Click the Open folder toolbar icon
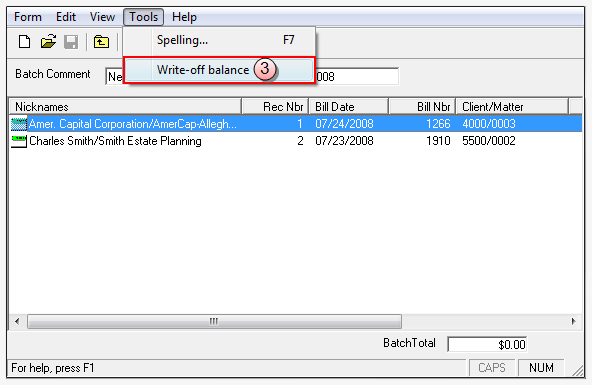The image size is (592, 385). pyautogui.click(x=48, y=42)
